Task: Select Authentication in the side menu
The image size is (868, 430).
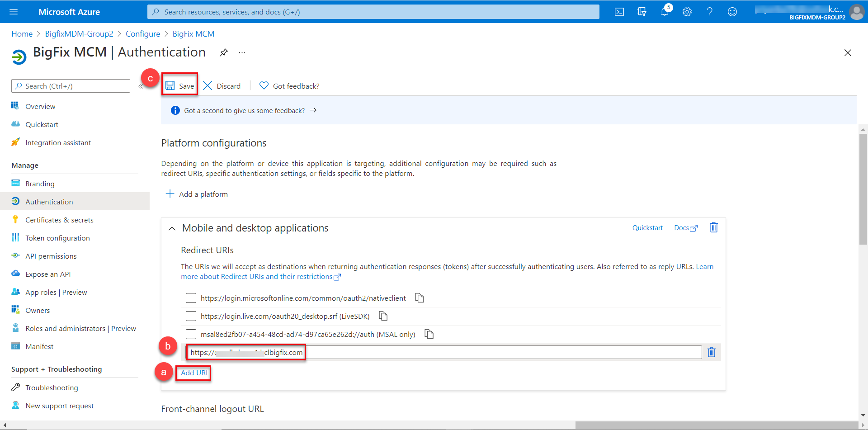Action: coord(75,202)
